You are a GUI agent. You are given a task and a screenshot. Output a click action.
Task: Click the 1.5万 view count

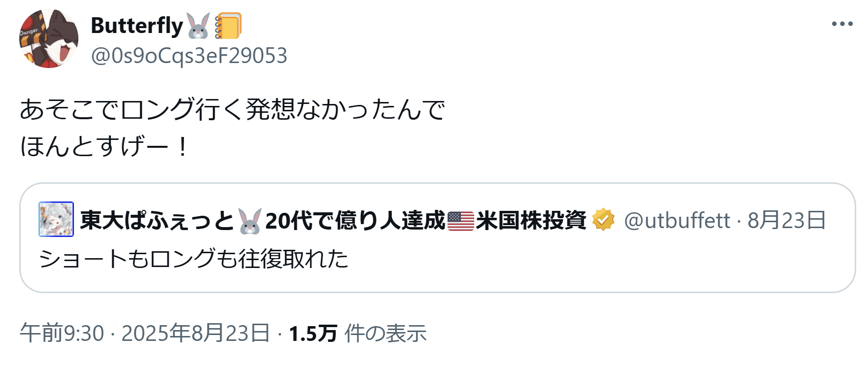point(313,334)
